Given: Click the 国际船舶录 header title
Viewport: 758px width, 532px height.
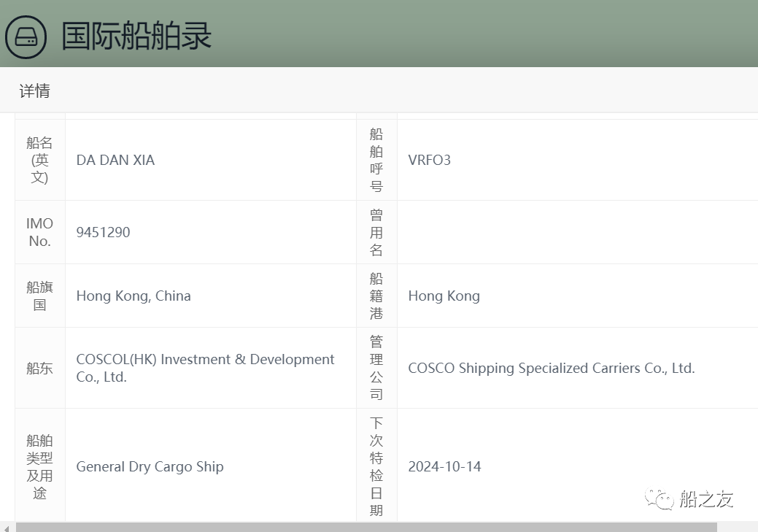Looking at the screenshot, I should click(x=136, y=36).
